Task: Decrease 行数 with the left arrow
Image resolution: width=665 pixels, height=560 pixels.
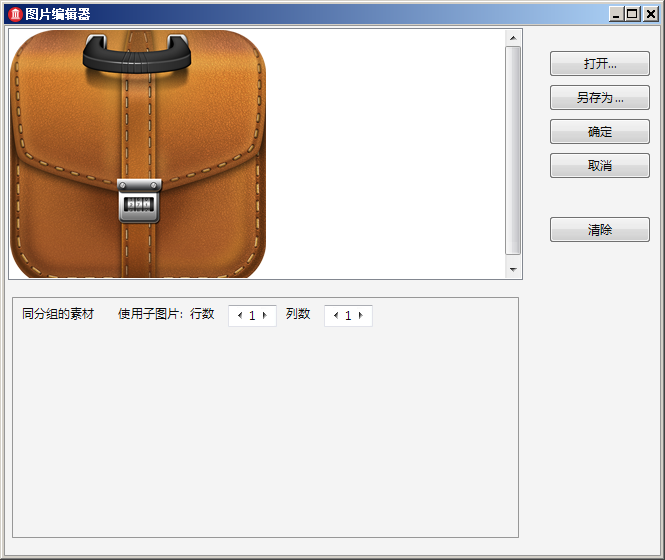Action: click(239, 316)
